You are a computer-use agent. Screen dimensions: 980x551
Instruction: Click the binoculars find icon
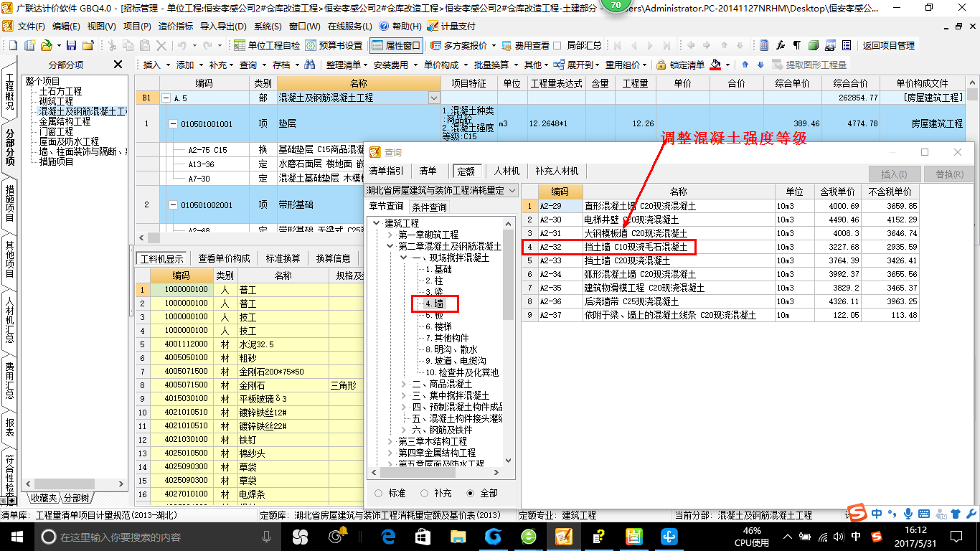pos(310,65)
